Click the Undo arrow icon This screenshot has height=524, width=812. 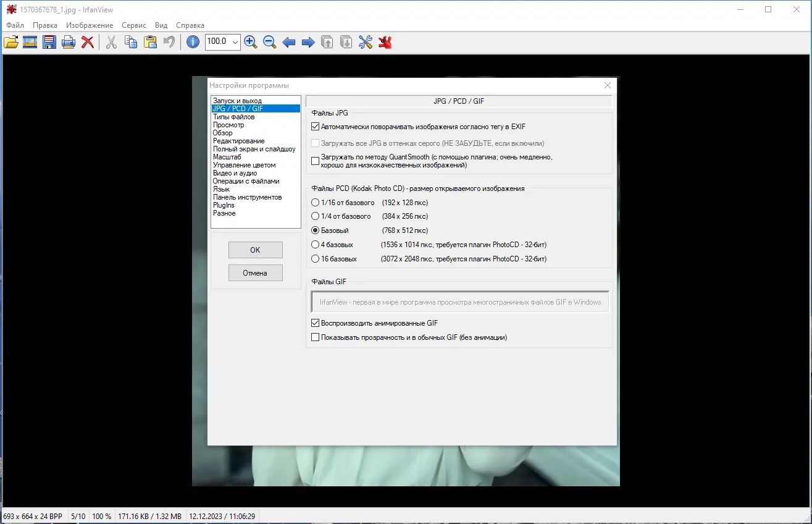point(169,42)
